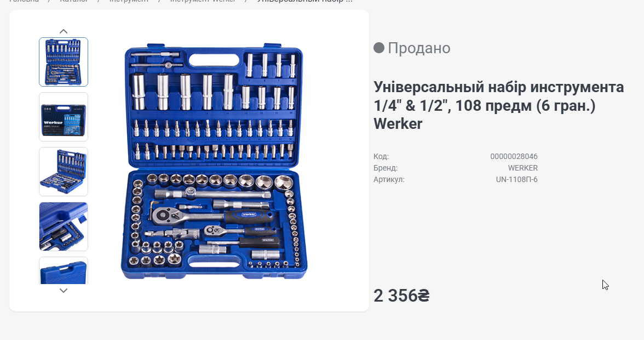This screenshot has height=340, width=644.
Task: Show next thumbnails with the down chevron
Action: pyautogui.click(x=64, y=290)
